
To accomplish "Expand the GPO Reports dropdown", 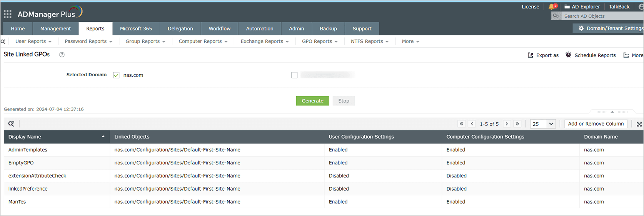I will 320,41.
